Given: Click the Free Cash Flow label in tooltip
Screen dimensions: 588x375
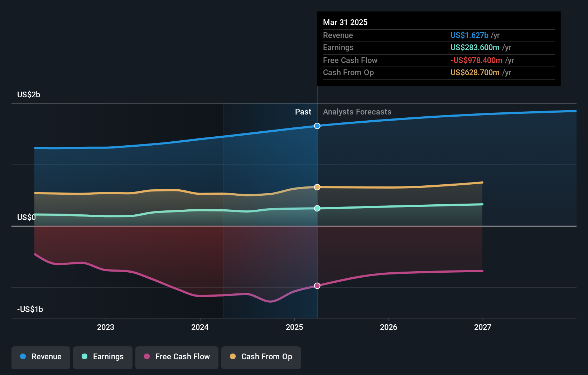Looking at the screenshot, I should tap(350, 60).
